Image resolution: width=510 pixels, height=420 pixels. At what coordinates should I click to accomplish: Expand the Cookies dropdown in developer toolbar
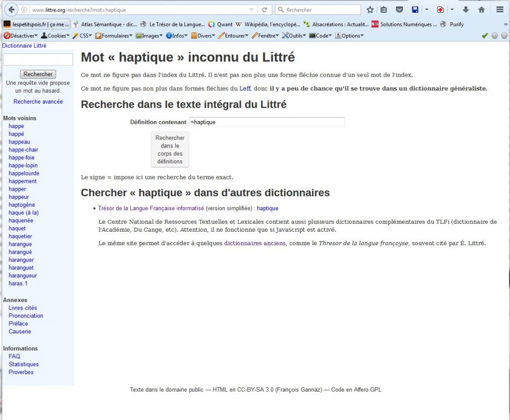click(x=56, y=35)
